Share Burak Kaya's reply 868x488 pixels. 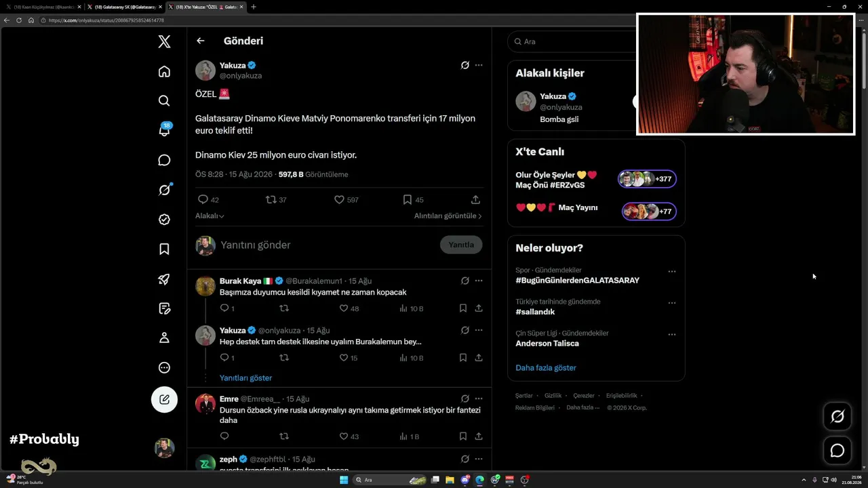click(x=479, y=308)
